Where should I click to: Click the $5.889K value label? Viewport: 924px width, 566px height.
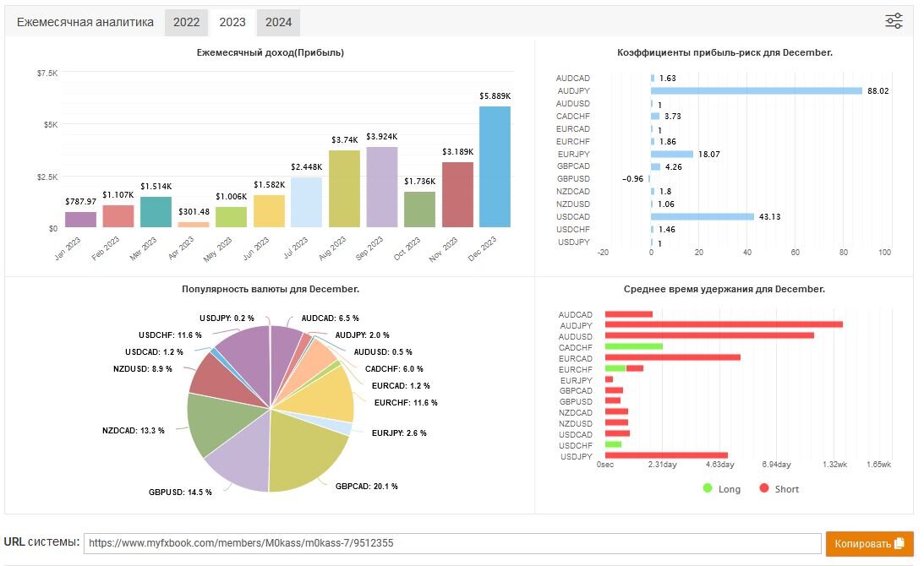(495, 95)
